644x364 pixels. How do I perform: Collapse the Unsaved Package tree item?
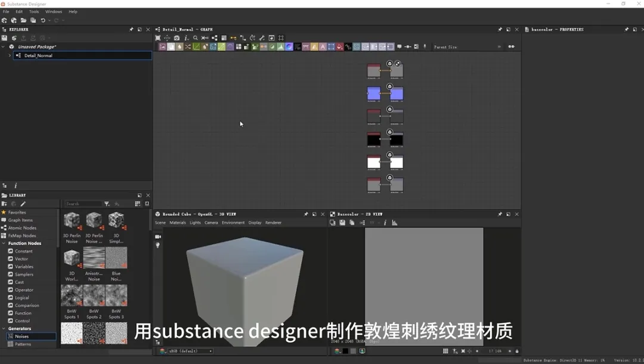pos(4,47)
